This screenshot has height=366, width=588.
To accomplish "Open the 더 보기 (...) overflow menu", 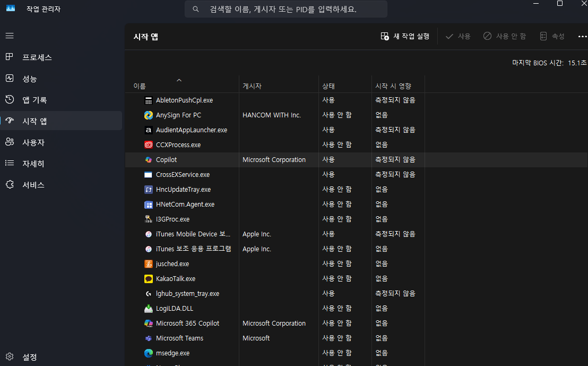I will tap(582, 36).
